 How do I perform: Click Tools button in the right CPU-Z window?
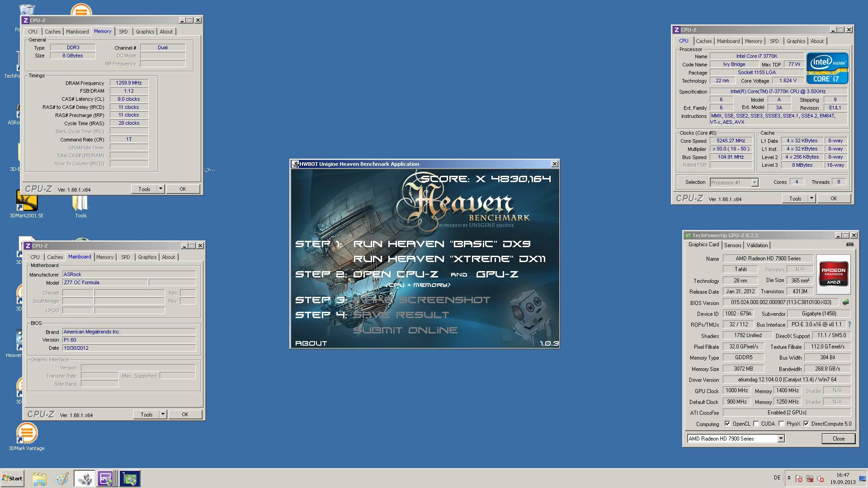coord(795,198)
